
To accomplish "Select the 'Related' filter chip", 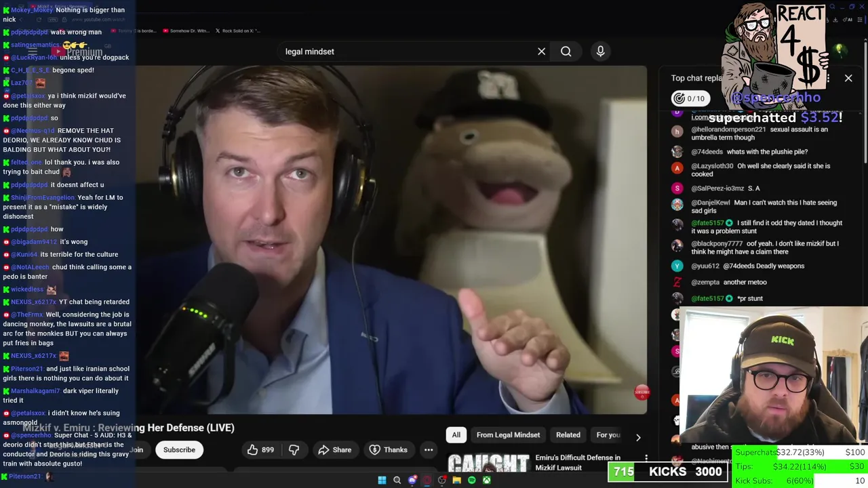I will pos(568,435).
